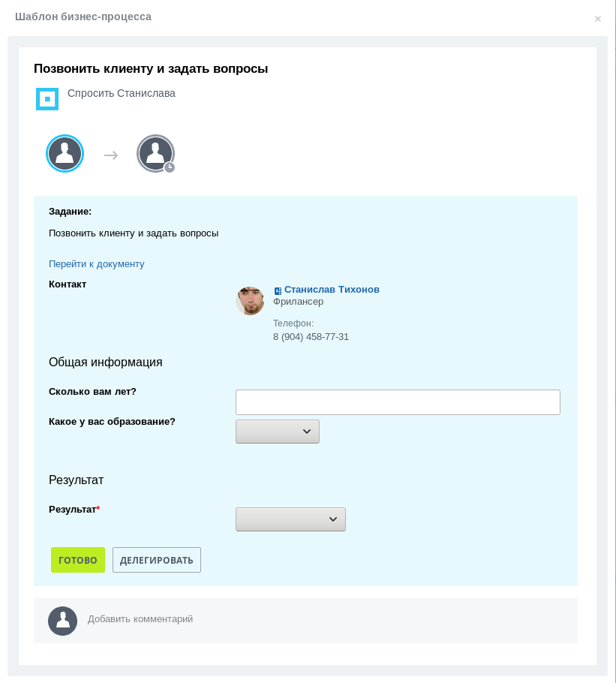Select the first participant avatar with blue ring
The height and width of the screenshot is (683, 616).
(x=65, y=153)
